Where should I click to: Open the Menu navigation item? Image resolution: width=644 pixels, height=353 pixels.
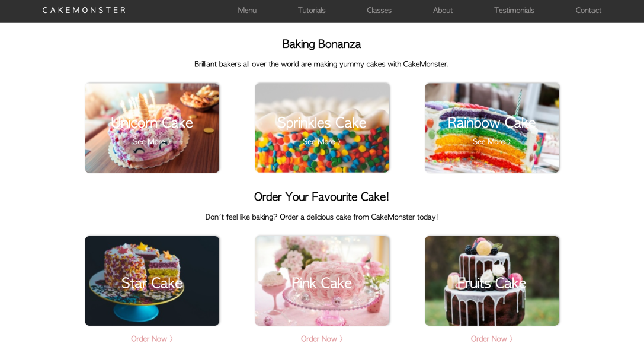(247, 10)
